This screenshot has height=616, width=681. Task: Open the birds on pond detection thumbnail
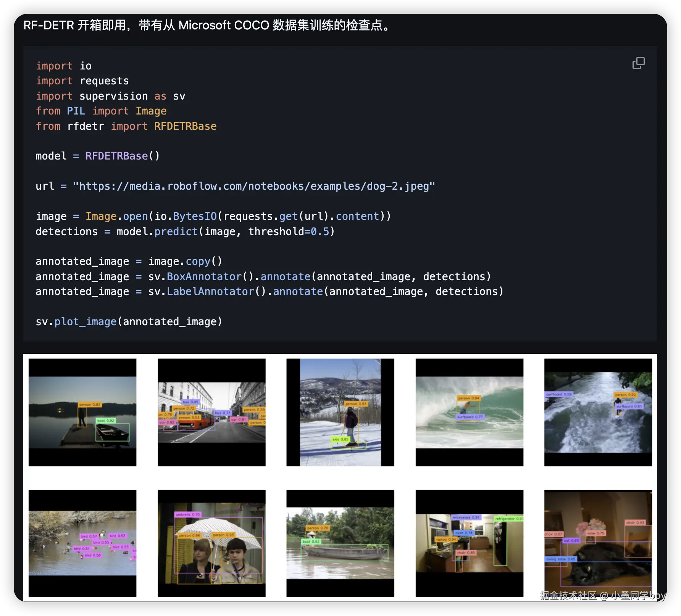pyautogui.click(x=82, y=543)
